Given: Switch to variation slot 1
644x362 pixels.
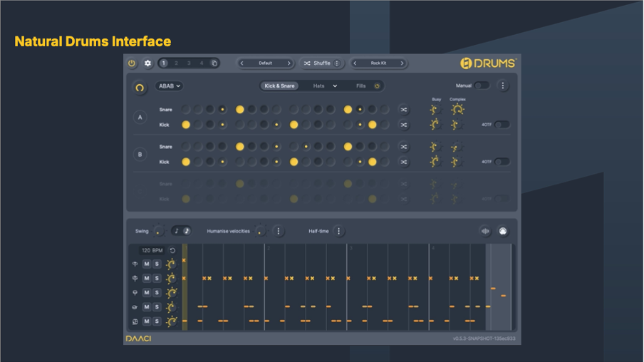Looking at the screenshot, I should 163,63.
